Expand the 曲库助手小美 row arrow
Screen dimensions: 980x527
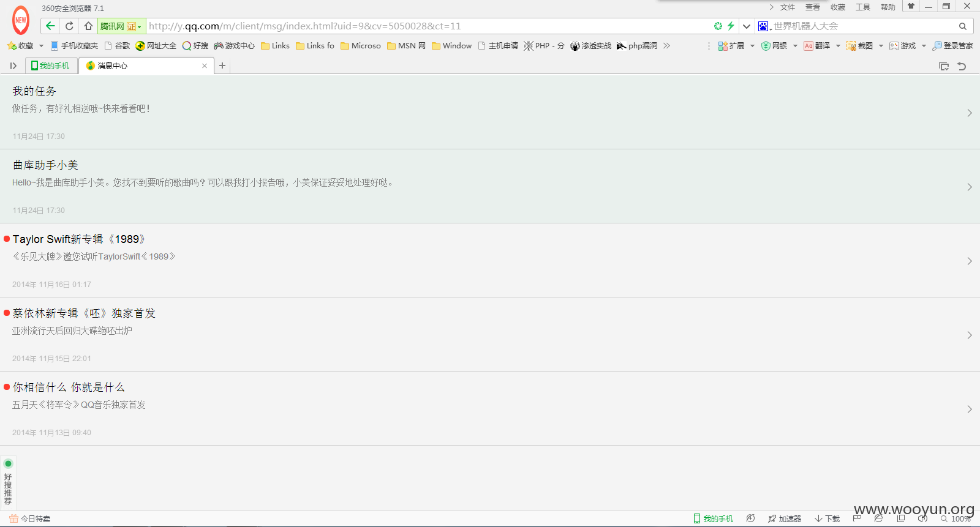pos(970,187)
